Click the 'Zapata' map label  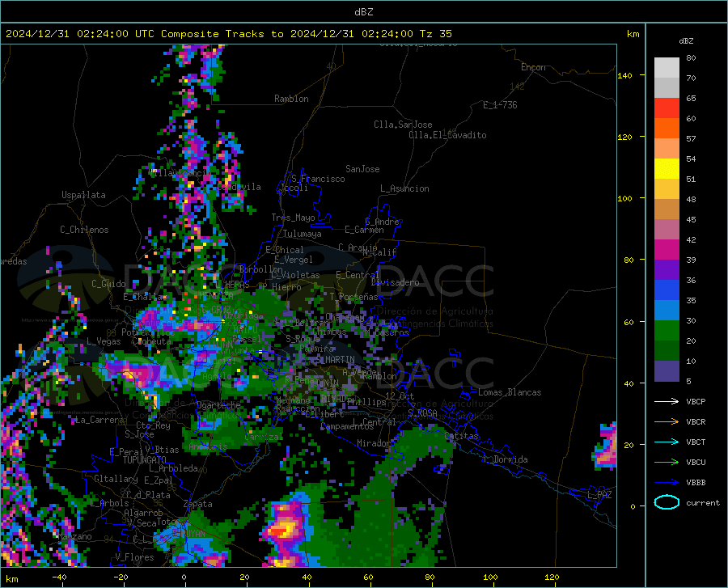click(x=198, y=504)
